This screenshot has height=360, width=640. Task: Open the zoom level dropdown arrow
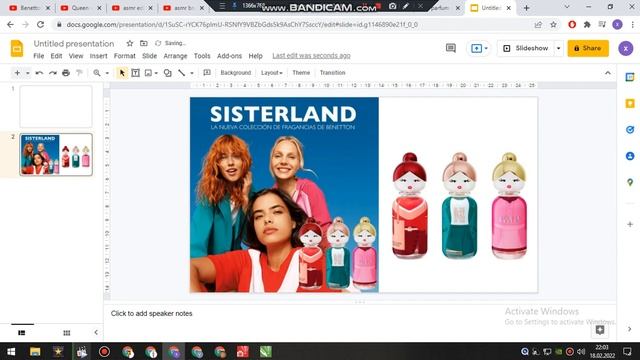tap(107, 73)
